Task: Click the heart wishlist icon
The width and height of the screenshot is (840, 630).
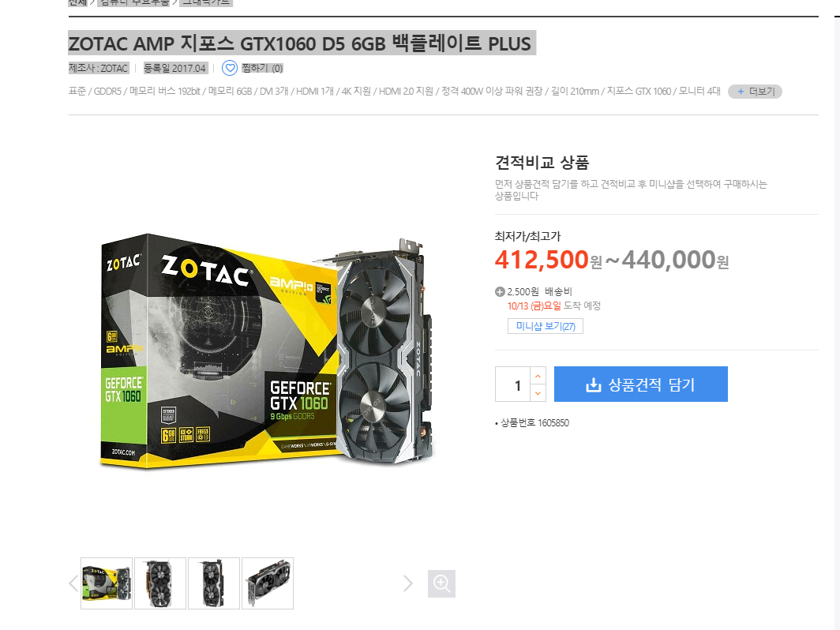Action: pos(229,68)
